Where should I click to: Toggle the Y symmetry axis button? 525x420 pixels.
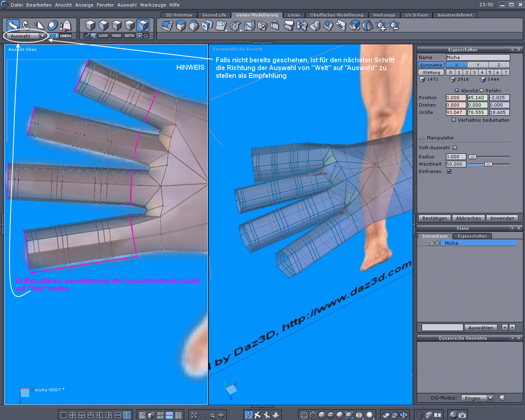[478, 65]
